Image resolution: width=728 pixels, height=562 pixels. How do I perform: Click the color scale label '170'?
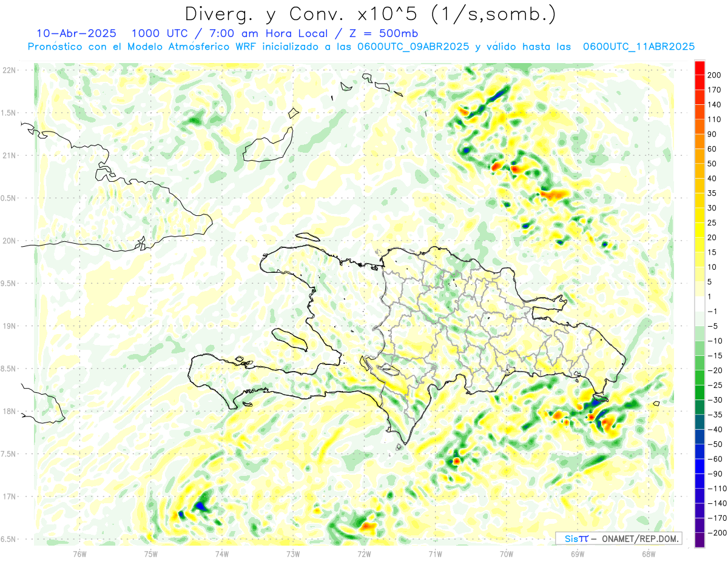(x=714, y=90)
